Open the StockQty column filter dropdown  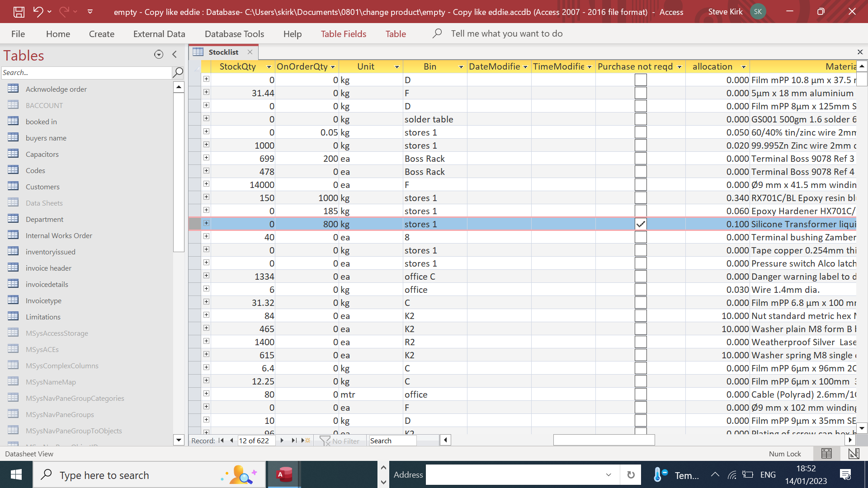click(269, 67)
